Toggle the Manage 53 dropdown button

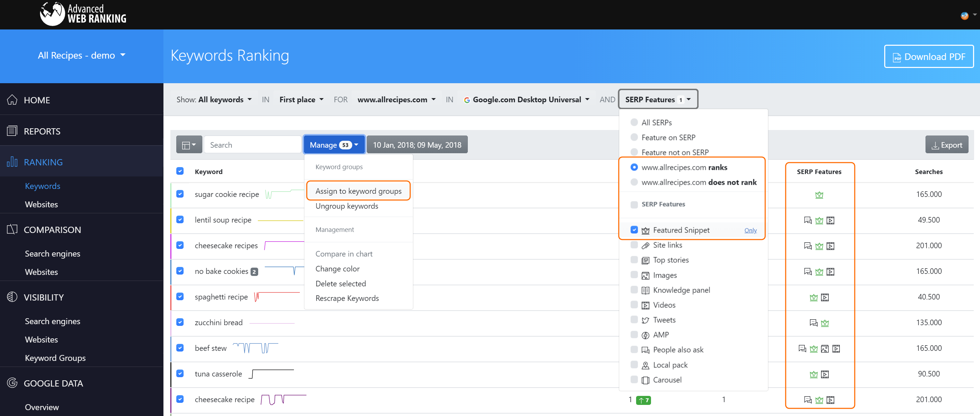pos(334,145)
